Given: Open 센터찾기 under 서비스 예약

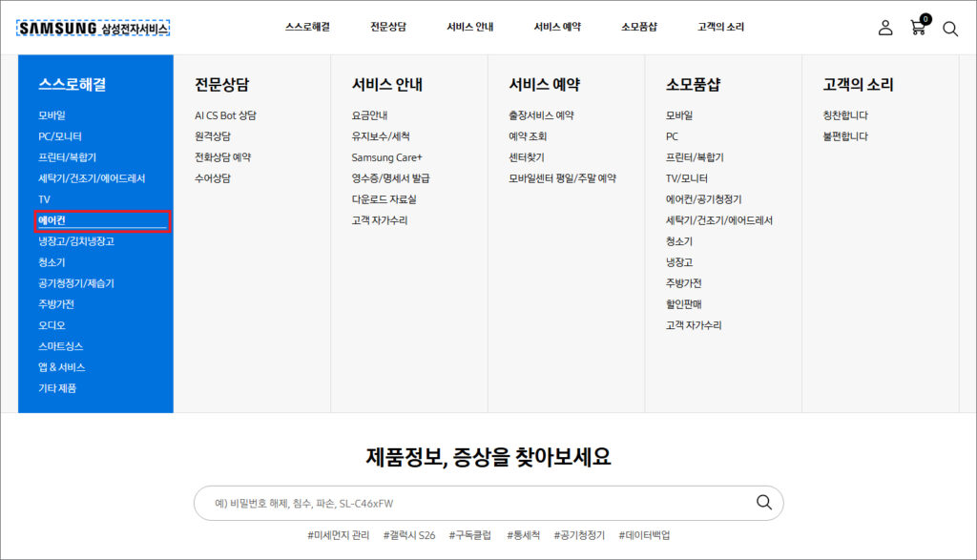Looking at the screenshot, I should (x=527, y=158).
